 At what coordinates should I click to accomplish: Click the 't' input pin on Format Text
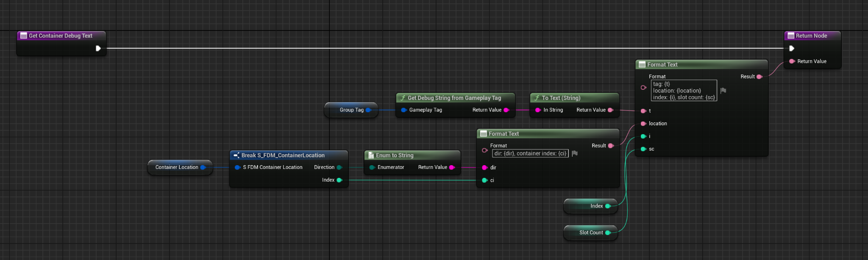coord(643,111)
